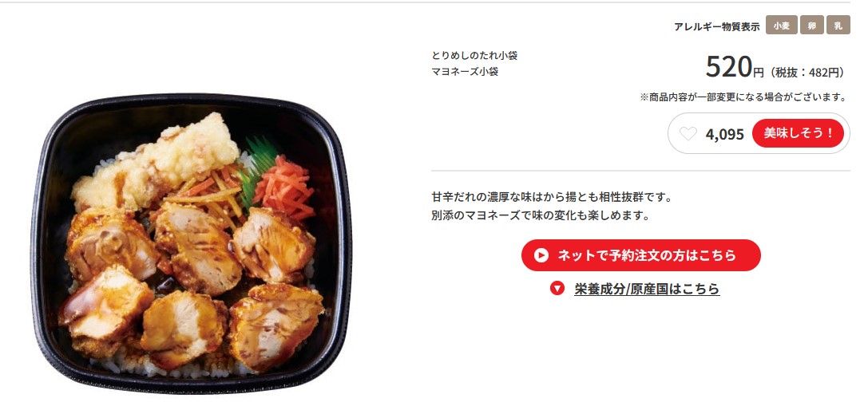Select the マヨネーズ小袋 text
Image resolution: width=868 pixels, height=414 pixels.
[x=465, y=71]
